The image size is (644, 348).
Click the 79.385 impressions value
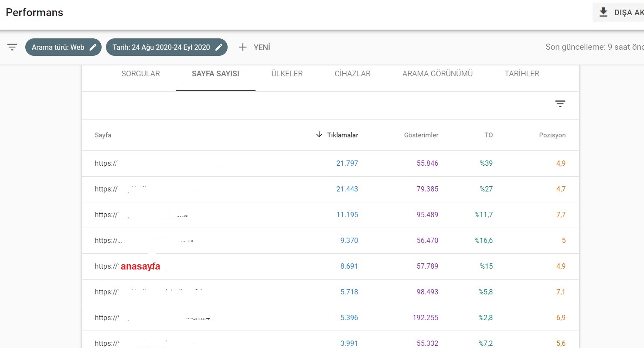coord(428,189)
